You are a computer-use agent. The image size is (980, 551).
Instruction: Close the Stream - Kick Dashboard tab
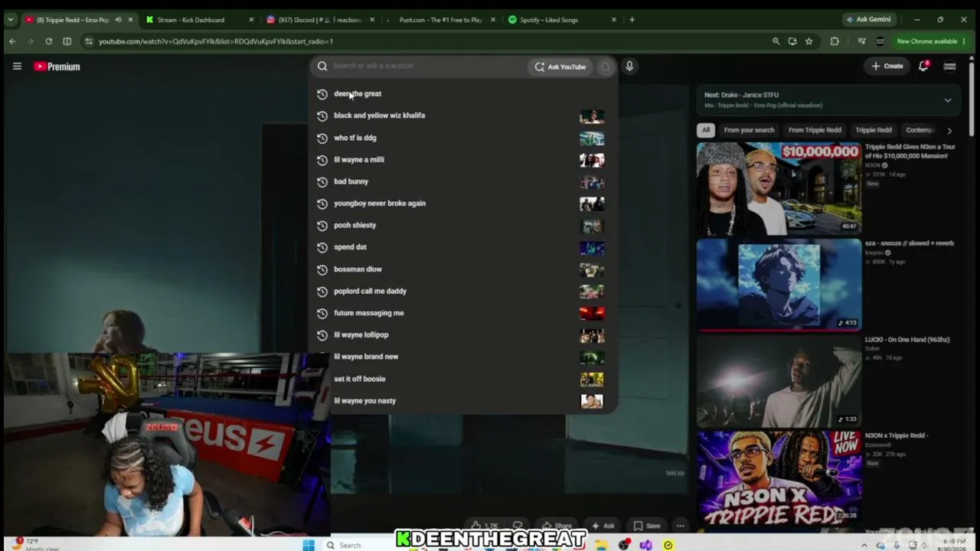[251, 20]
